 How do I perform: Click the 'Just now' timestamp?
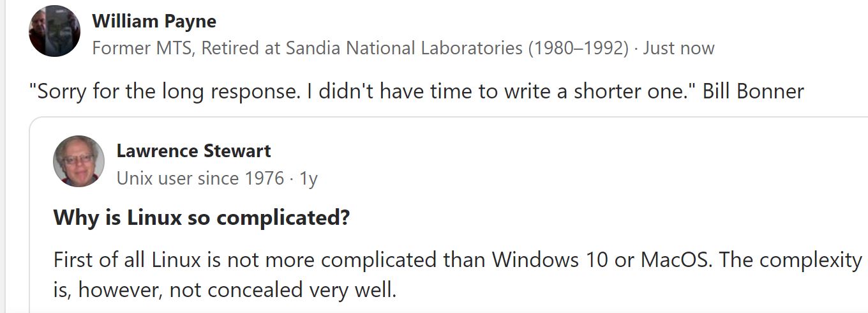[x=678, y=48]
